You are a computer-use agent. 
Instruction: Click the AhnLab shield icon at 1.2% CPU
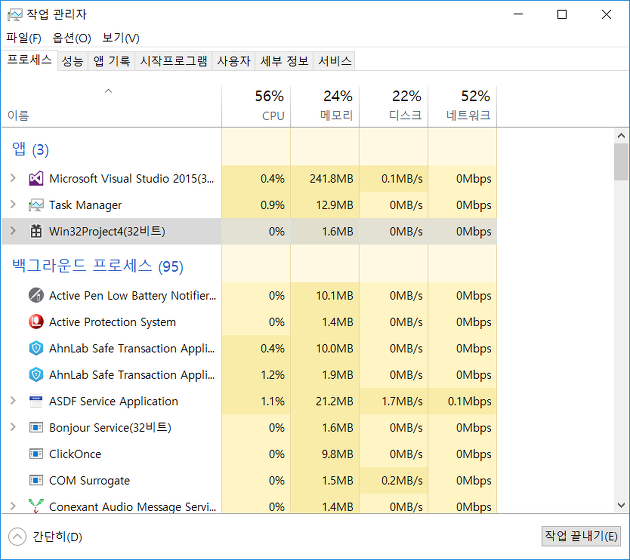click(x=36, y=375)
